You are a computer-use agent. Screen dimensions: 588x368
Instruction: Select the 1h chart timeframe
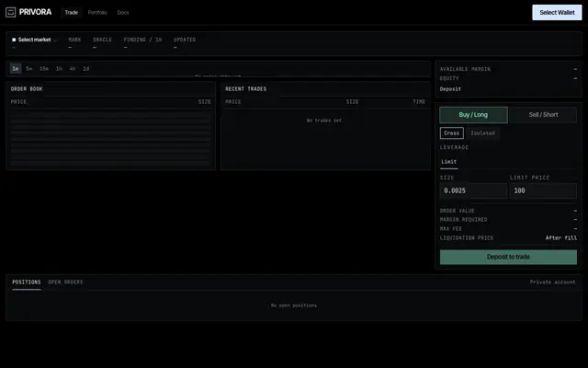[59, 69]
